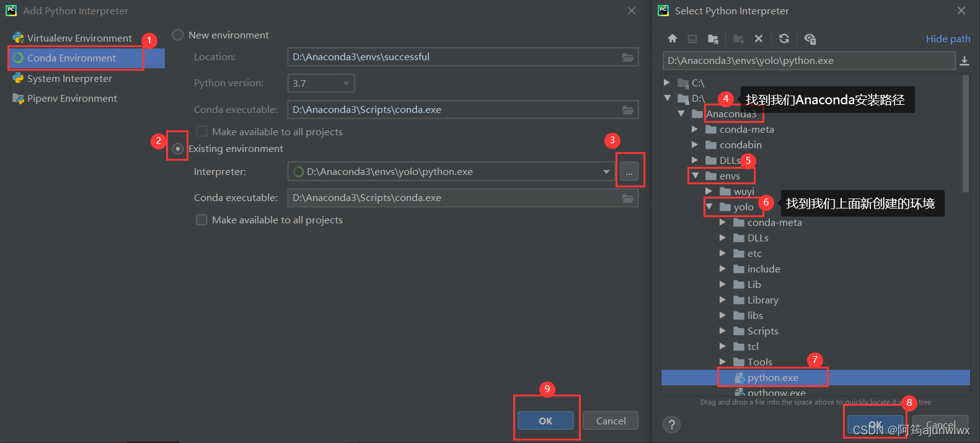Click the C:\ drive icon

[x=683, y=83]
